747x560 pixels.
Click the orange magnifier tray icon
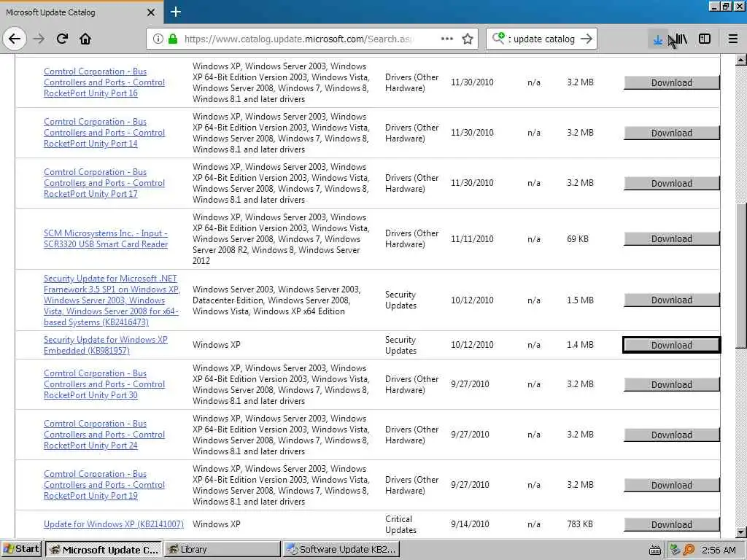click(x=689, y=550)
